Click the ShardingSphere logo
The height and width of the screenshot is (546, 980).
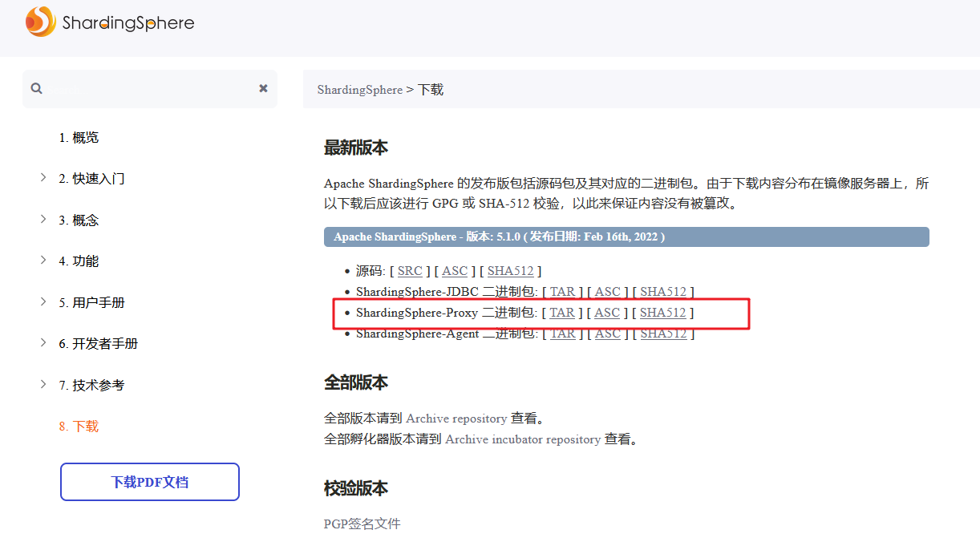pos(109,22)
